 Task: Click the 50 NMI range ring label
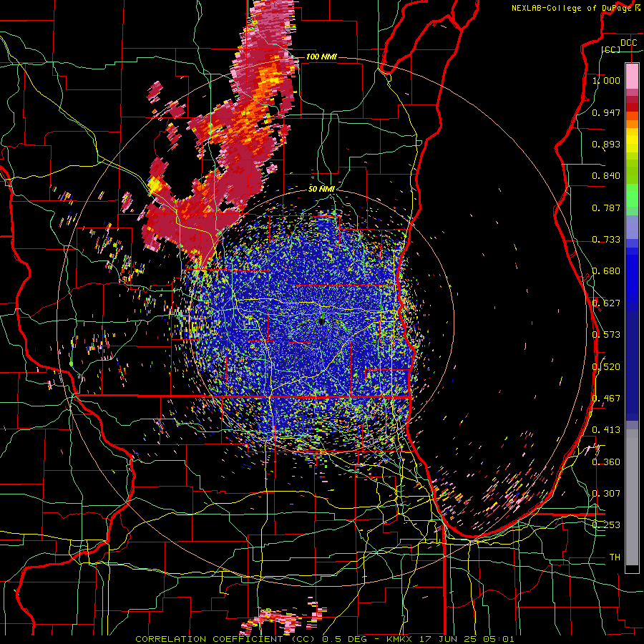point(321,189)
